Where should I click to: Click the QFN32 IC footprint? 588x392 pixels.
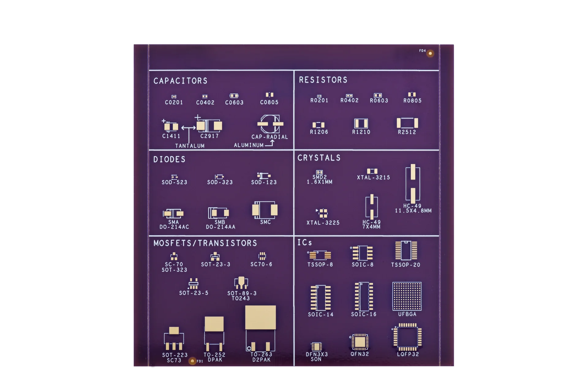click(360, 342)
